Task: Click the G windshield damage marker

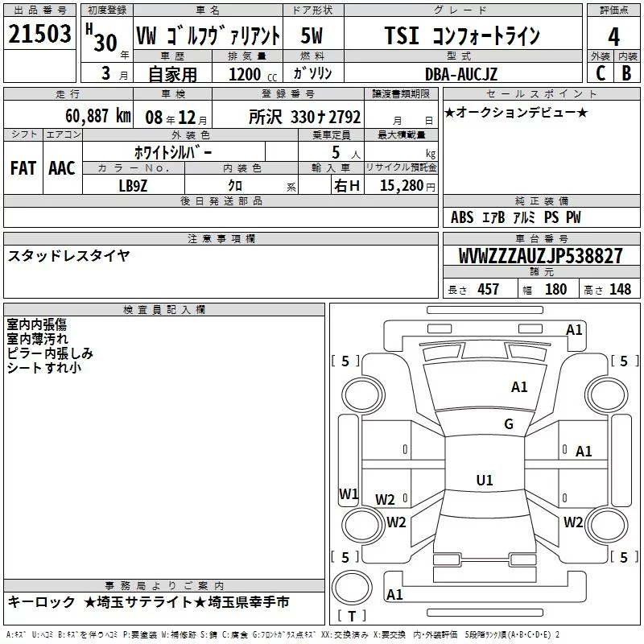Action: pos(509,424)
